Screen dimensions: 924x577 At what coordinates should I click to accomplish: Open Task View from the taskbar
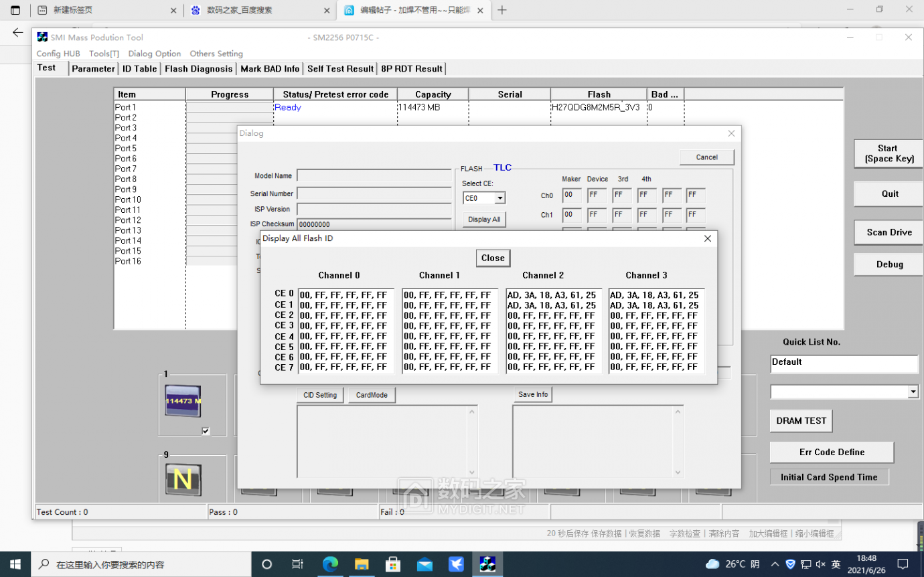[298, 564]
